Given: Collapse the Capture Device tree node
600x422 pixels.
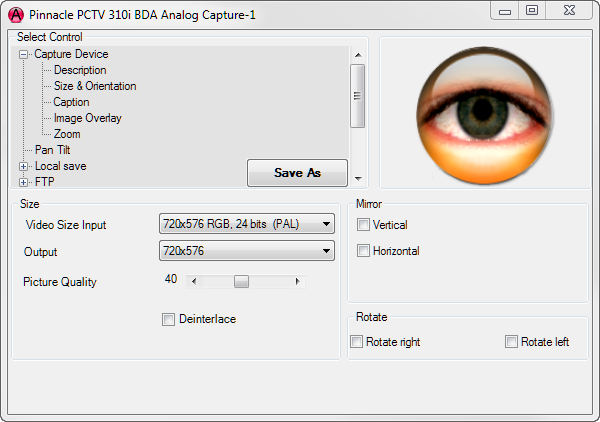Looking at the screenshot, I should point(24,54).
